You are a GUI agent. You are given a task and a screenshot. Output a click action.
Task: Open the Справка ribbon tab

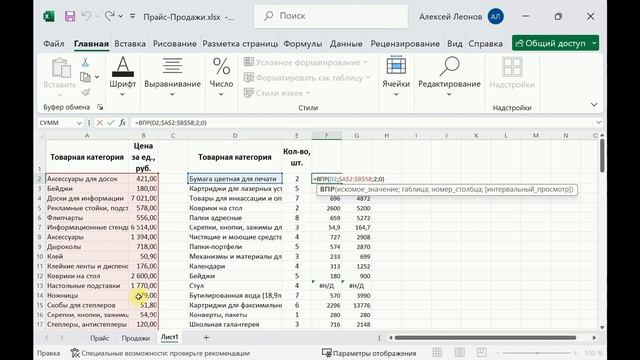click(x=485, y=43)
